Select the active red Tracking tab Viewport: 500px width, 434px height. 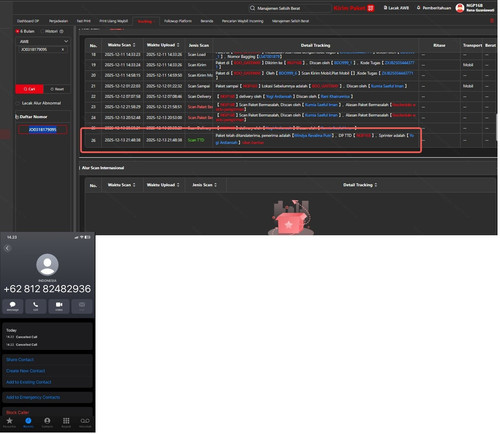145,21
